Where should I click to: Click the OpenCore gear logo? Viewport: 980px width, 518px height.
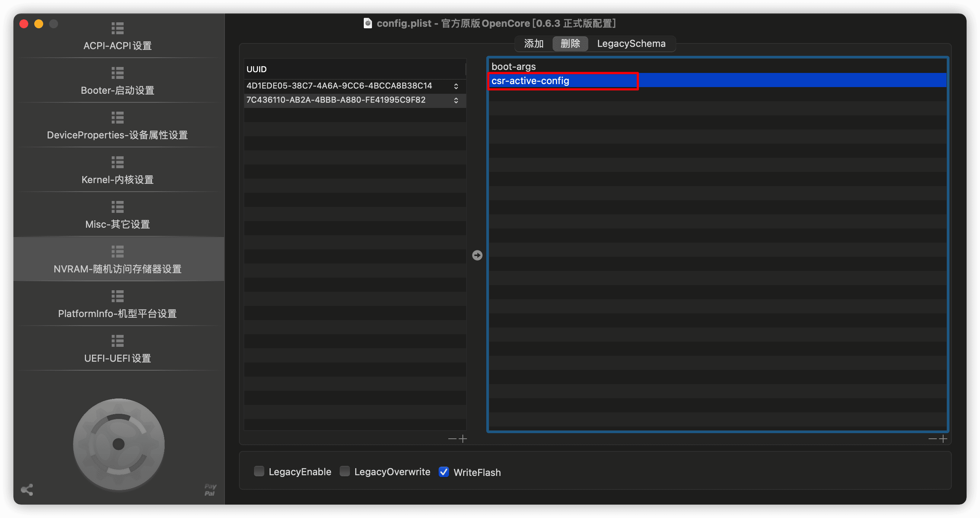coord(119,444)
